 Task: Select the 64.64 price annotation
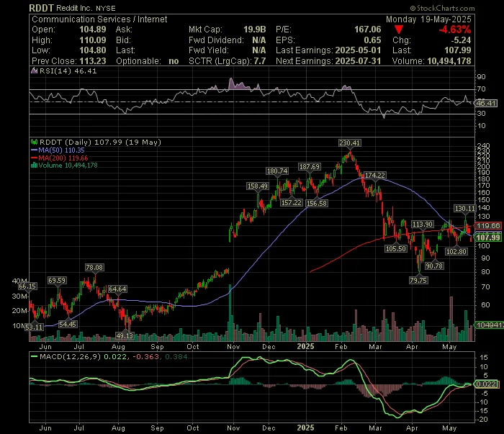(117, 289)
